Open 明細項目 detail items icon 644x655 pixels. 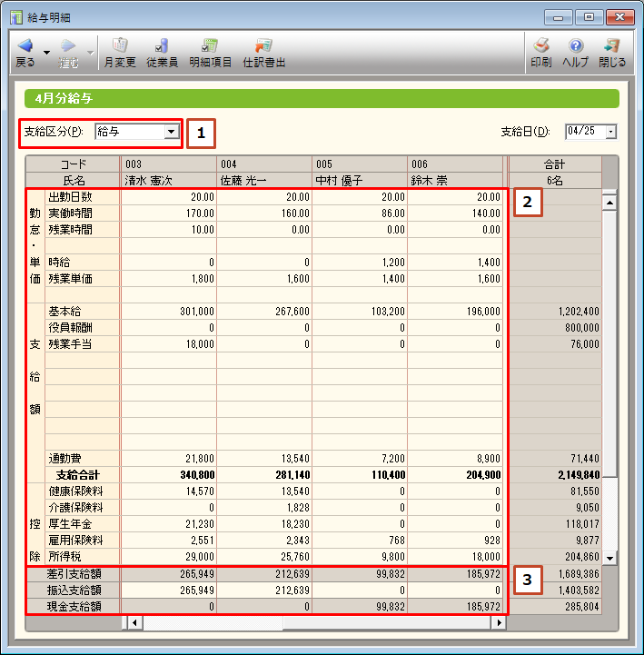(x=210, y=46)
